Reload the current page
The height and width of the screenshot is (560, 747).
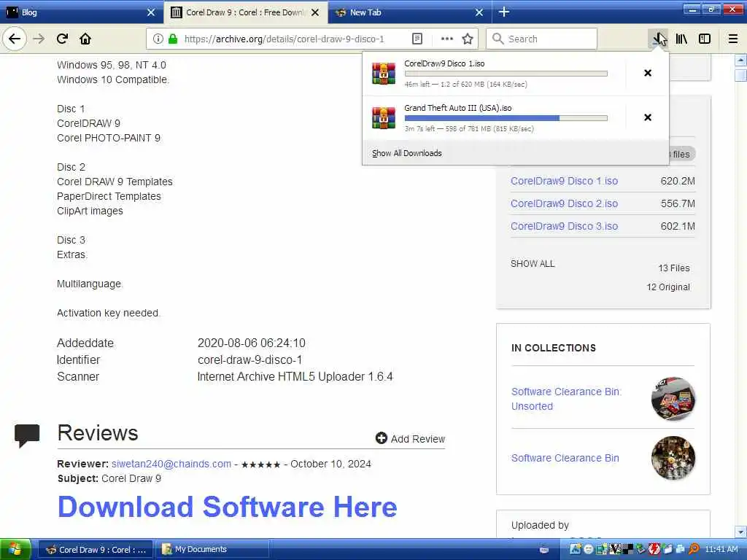[x=62, y=39]
